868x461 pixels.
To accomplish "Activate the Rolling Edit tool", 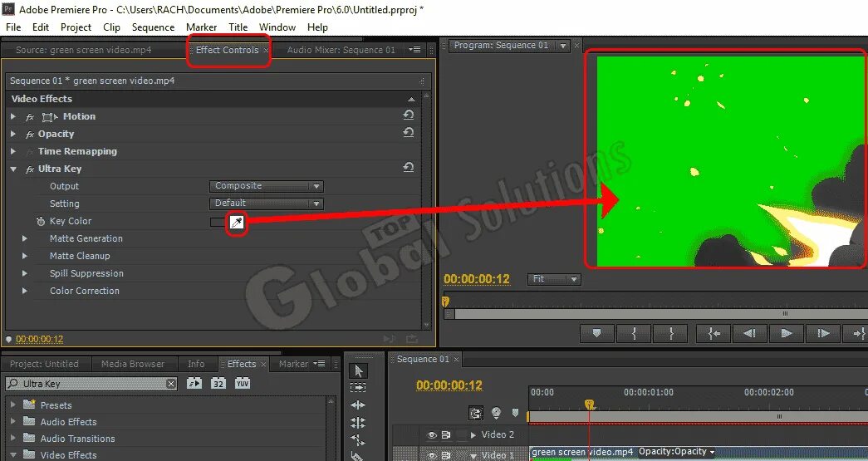I will pos(358,424).
